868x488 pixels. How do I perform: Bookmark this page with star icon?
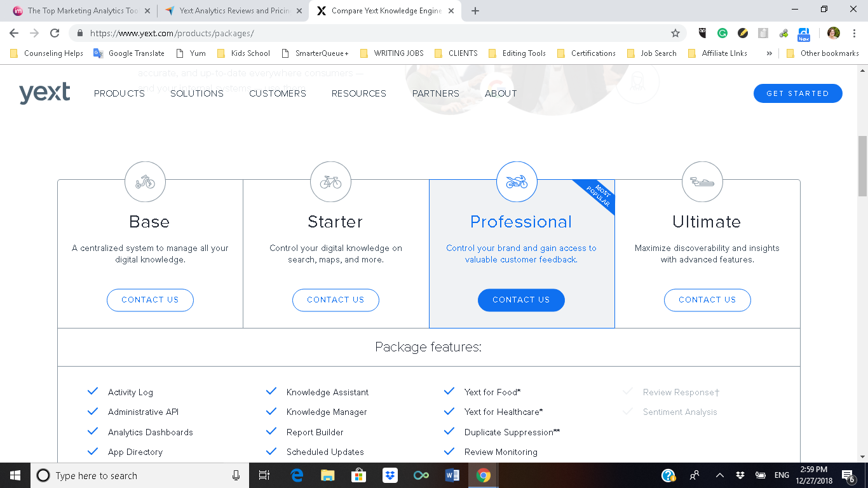tap(675, 33)
